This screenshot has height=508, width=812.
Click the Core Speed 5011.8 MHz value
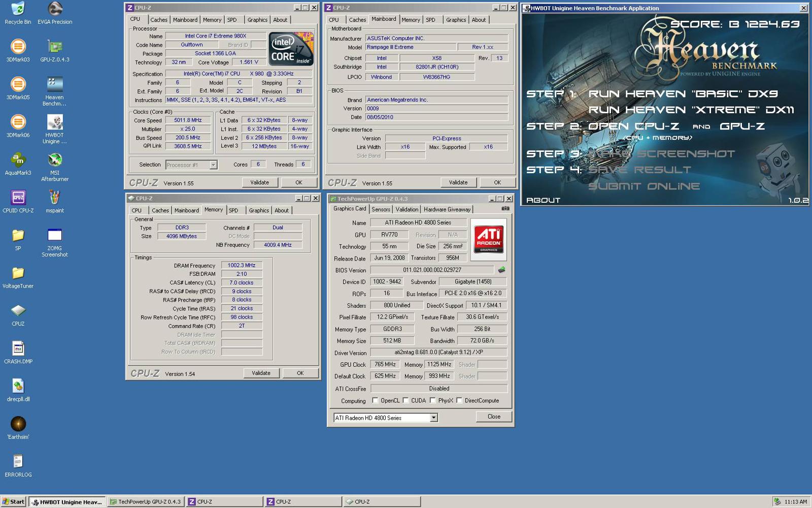click(x=188, y=120)
